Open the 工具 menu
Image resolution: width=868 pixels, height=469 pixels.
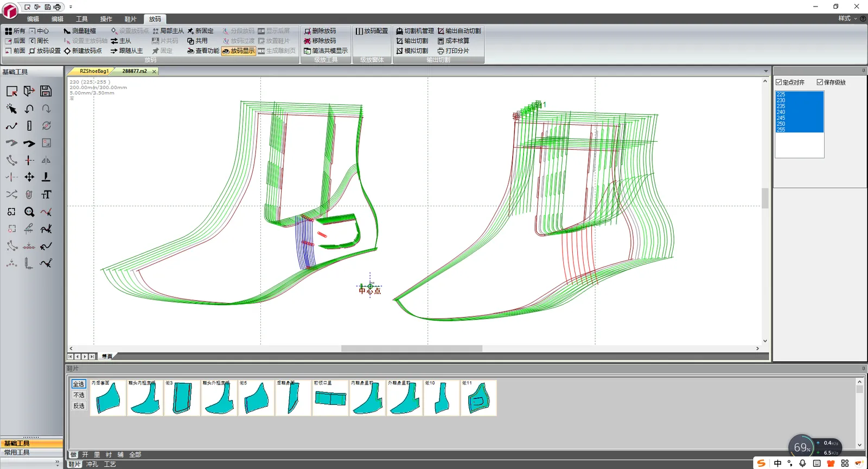(82, 19)
